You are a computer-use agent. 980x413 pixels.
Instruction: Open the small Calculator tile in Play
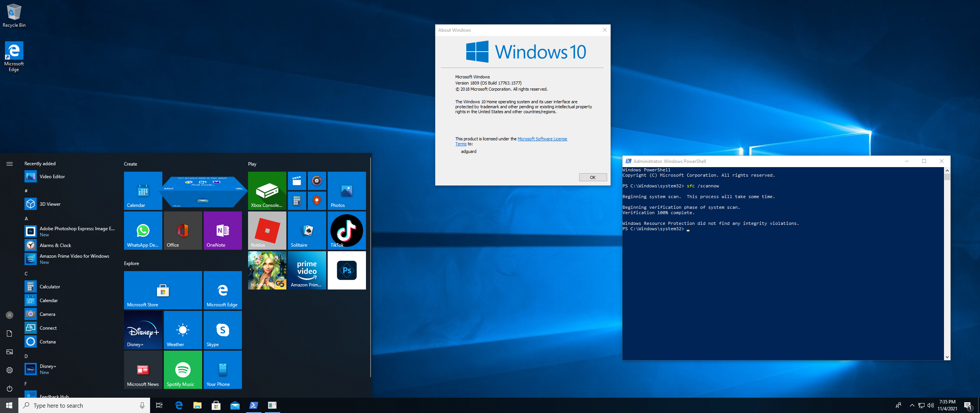[x=297, y=200]
